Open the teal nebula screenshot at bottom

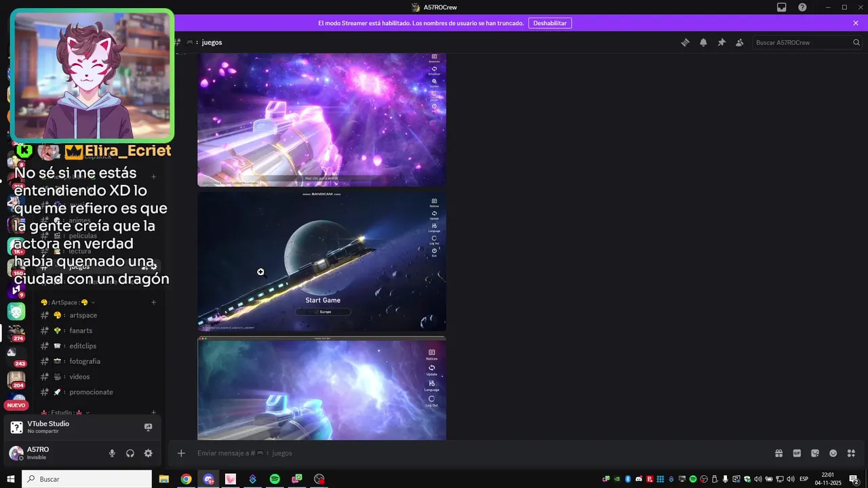[322, 388]
